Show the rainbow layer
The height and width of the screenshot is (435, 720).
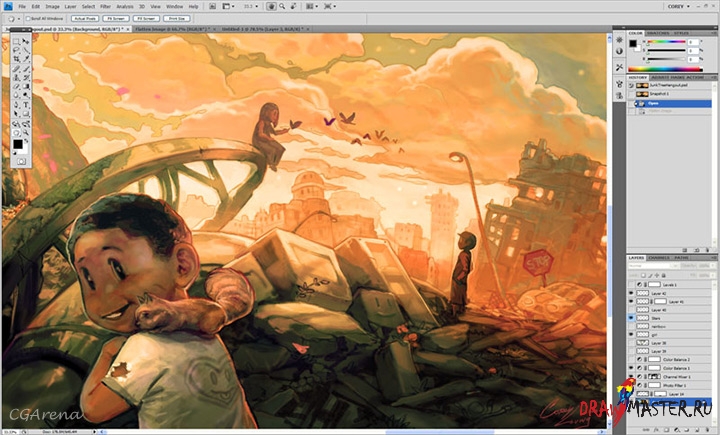coord(631,326)
